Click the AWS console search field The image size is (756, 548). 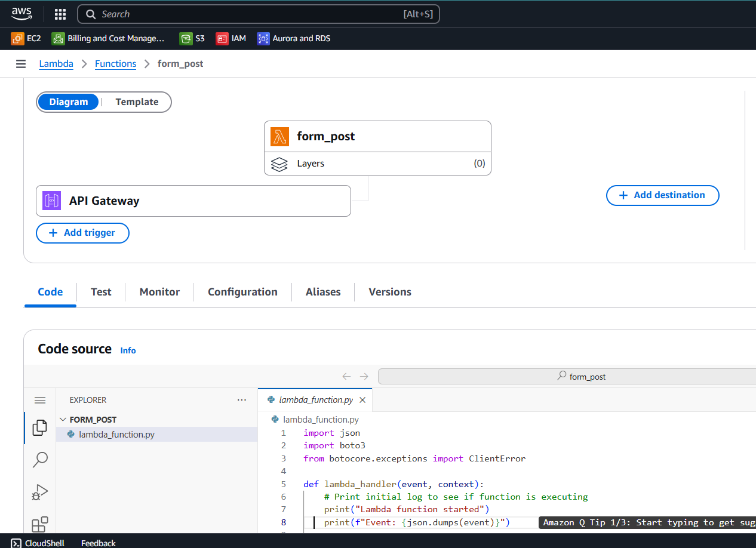point(259,14)
